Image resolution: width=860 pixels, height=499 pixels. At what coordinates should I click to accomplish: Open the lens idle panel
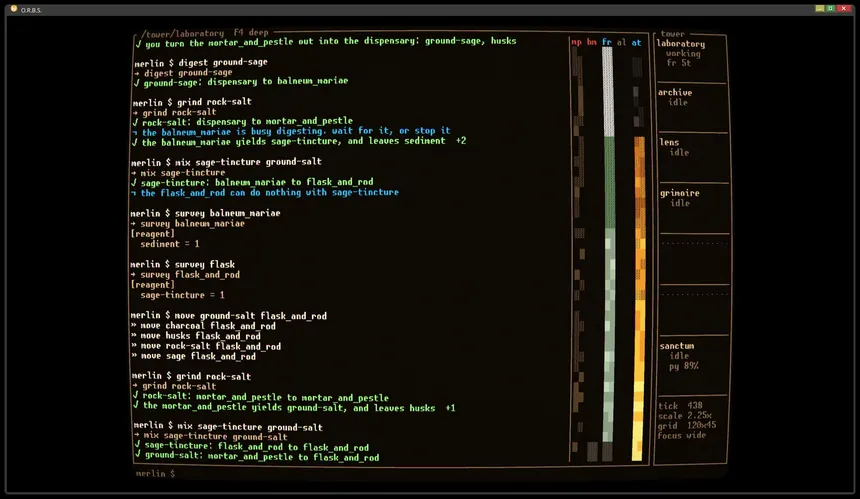tap(692, 158)
